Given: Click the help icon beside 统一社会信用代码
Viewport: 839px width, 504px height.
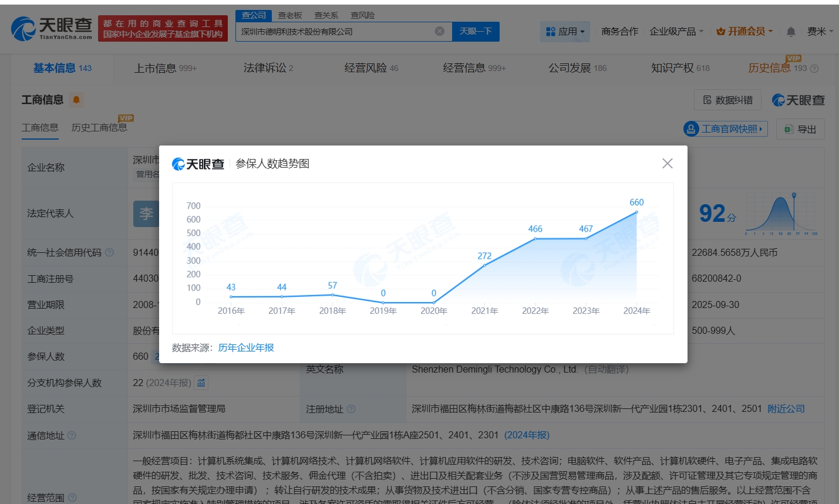Looking at the screenshot, I should [109, 252].
